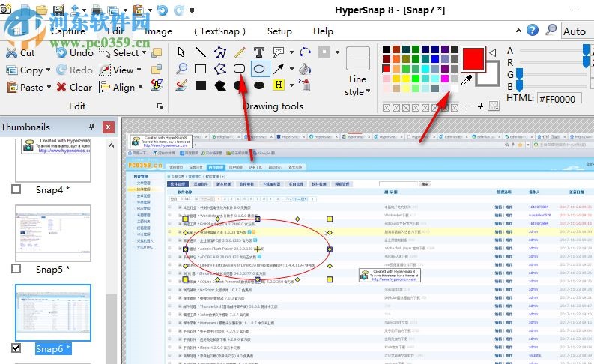
Task: Pick the magenta color swatch
Action: [x=445, y=79]
